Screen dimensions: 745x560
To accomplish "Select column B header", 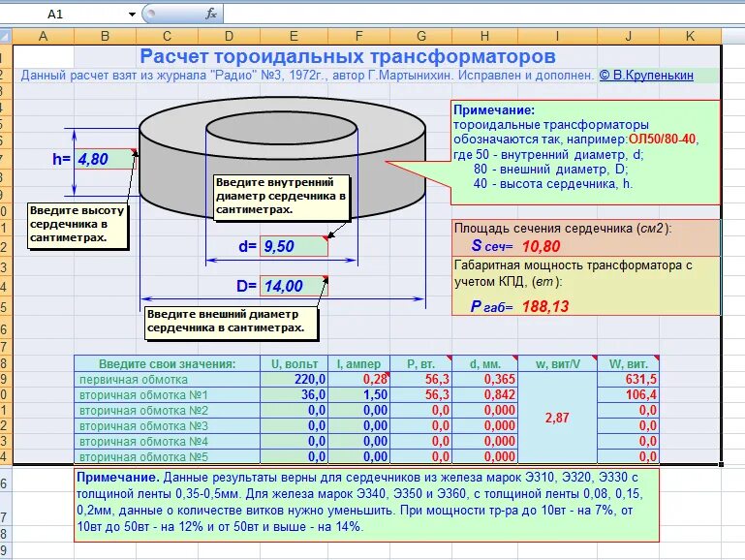I will (x=105, y=36).
